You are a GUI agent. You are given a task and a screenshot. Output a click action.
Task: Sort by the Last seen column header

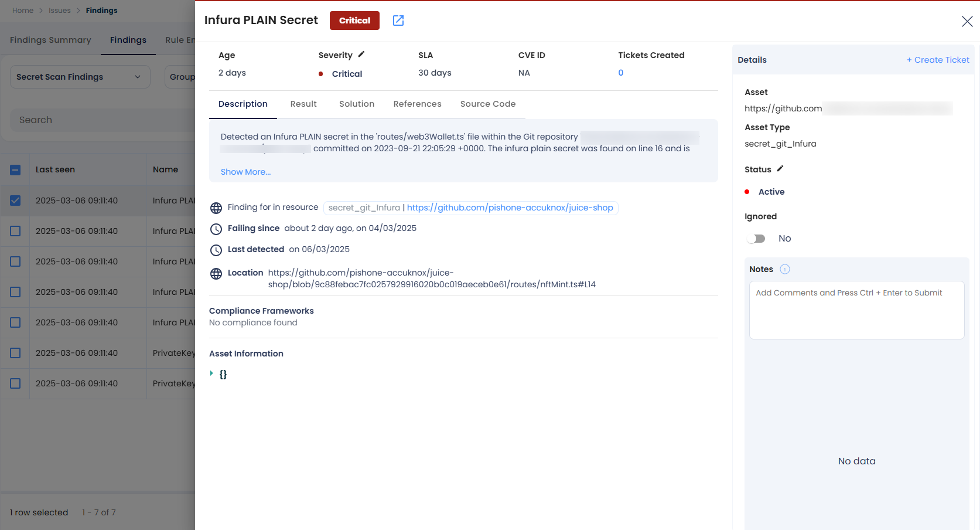pyautogui.click(x=55, y=169)
